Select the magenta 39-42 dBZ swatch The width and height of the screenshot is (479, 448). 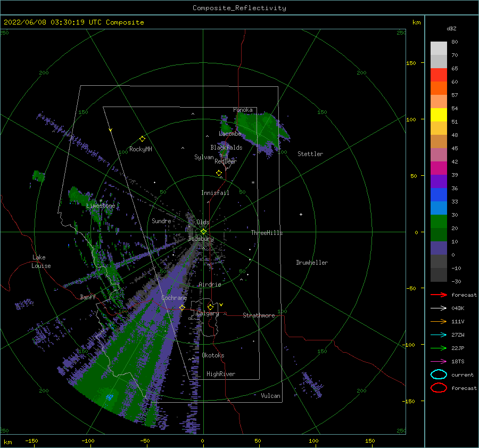439,168
